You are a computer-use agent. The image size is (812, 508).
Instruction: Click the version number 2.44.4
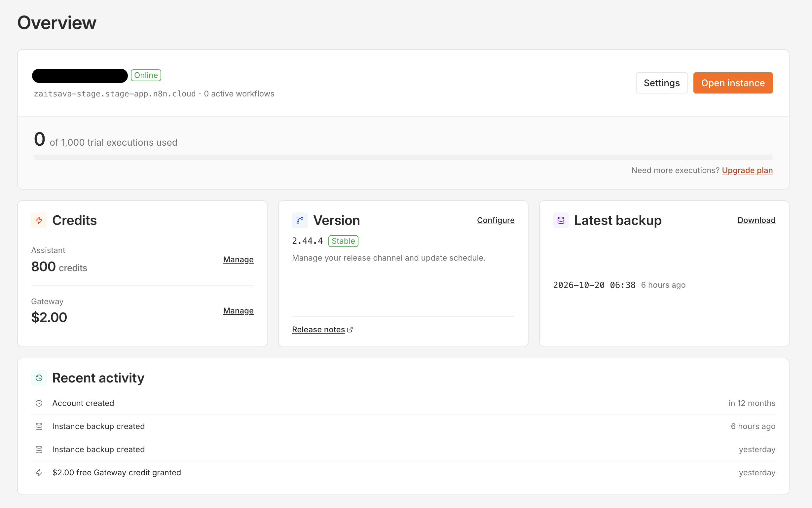coord(307,241)
